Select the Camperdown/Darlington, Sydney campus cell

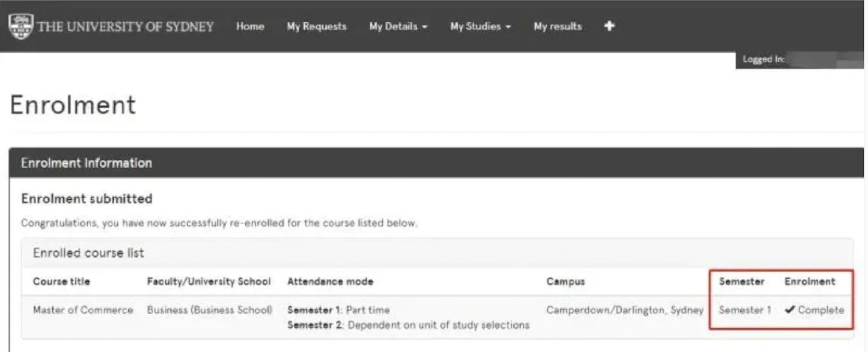(x=625, y=311)
